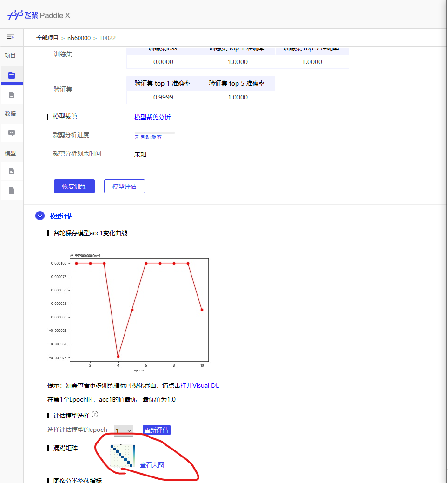Screen dimensions: 448x483
Task: Open the blue folder projects icon
Action: coord(12,75)
